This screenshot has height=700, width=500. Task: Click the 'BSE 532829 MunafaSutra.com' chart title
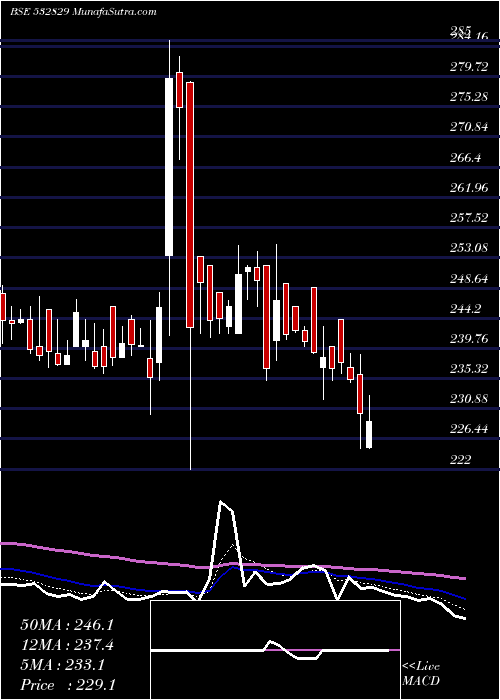(83, 12)
